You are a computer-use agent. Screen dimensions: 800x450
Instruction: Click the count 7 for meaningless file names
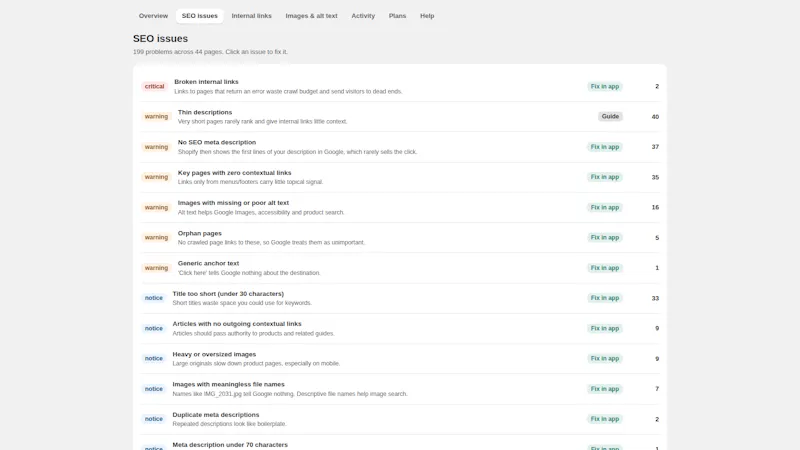point(657,389)
